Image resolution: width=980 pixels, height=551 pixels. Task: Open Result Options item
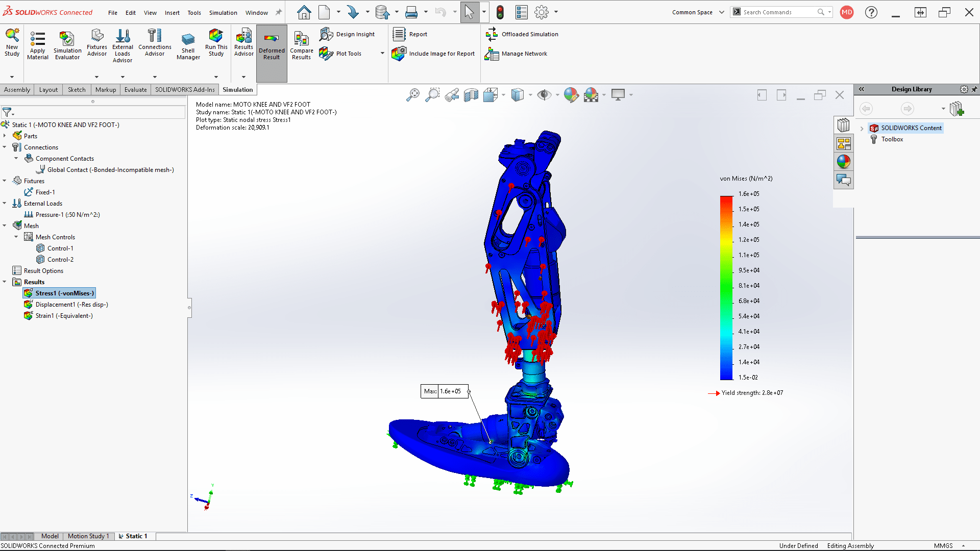38,271
